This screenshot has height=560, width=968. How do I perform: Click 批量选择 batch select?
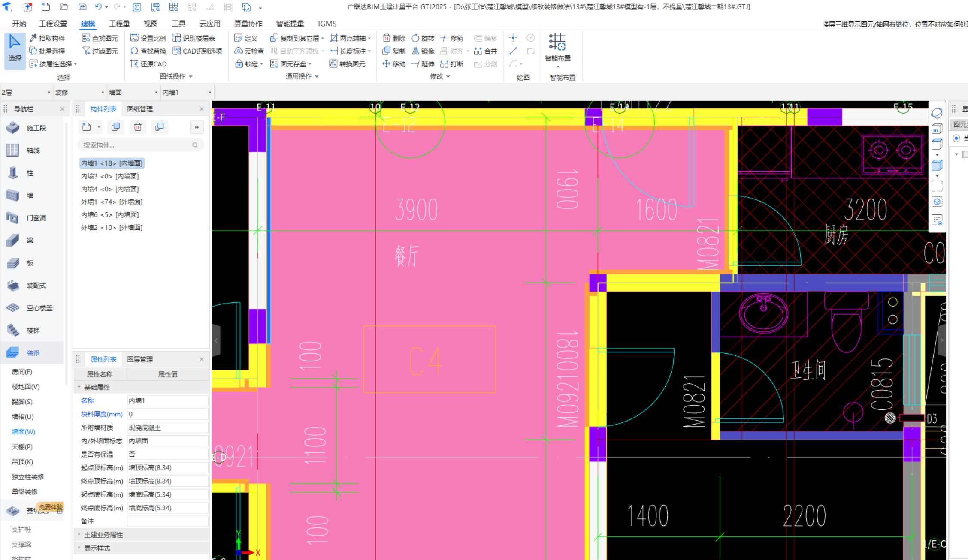click(47, 51)
